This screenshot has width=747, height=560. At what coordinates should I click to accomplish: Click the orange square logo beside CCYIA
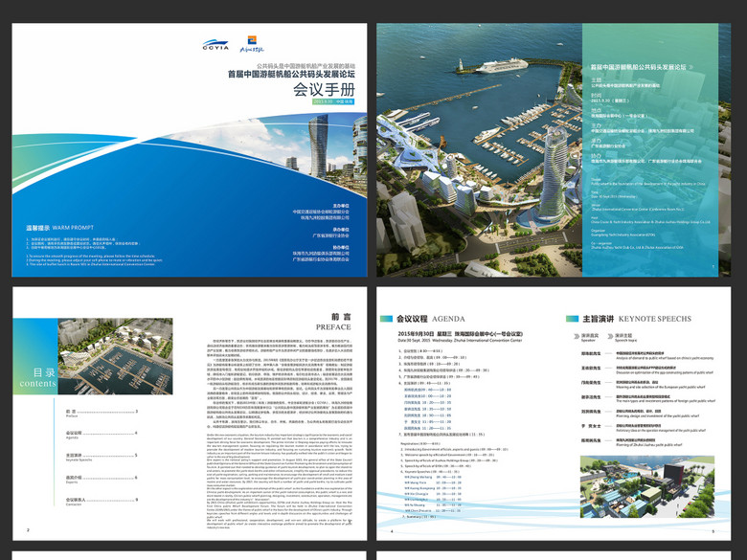point(249,41)
